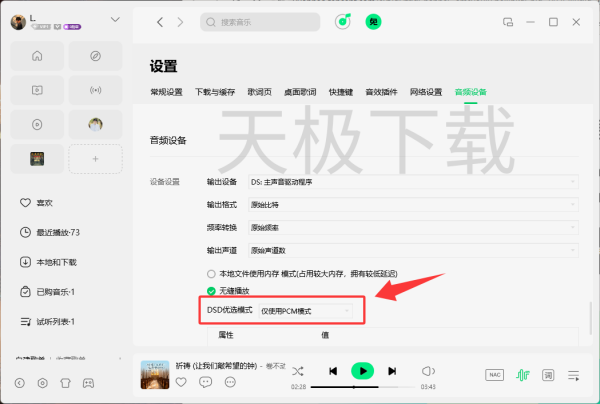
Task: Click the radio broadcast sidebar icon
Action: coord(95,90)
